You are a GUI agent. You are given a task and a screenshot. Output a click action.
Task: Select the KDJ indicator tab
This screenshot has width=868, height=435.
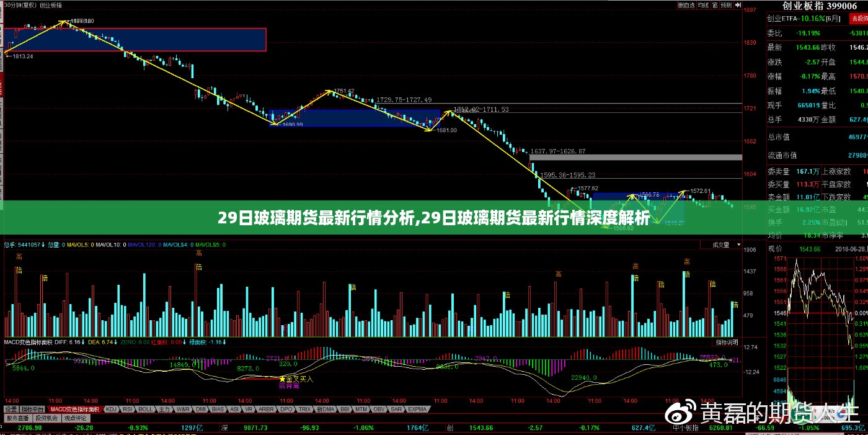[112, 410]
